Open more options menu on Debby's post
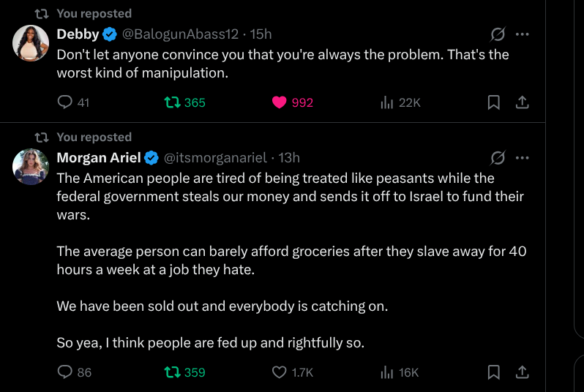 click(x=522, y=34)
